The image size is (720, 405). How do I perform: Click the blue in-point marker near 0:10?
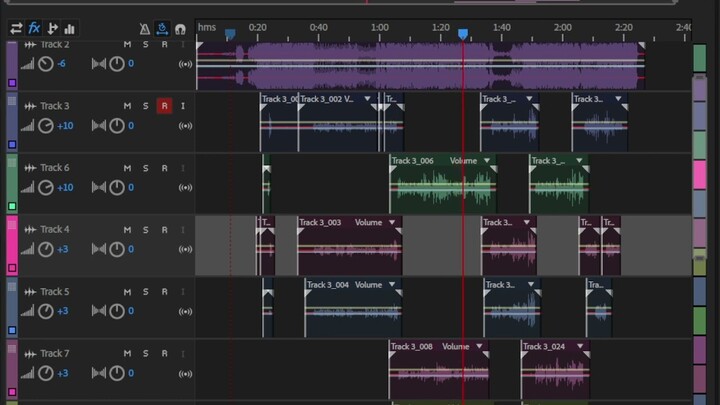tap(230, 34)
